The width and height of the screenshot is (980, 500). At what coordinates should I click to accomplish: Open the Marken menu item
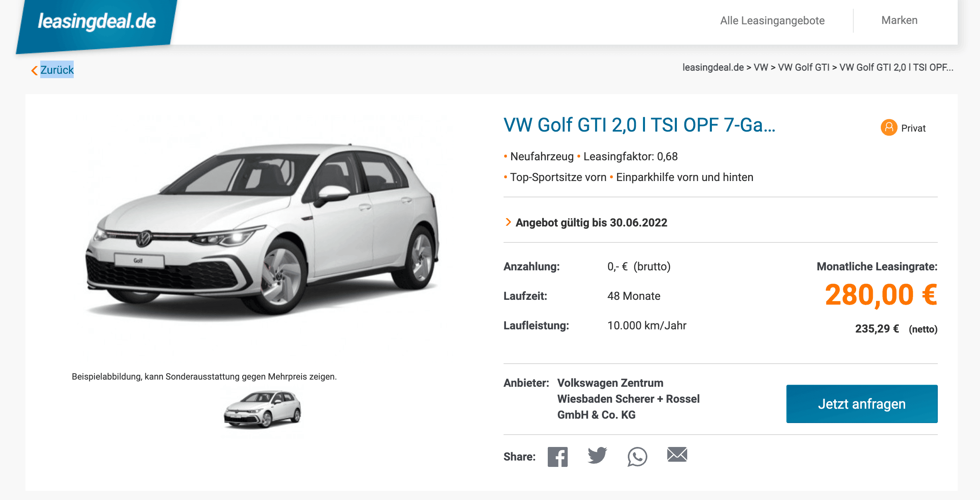(x=899, y=20)
